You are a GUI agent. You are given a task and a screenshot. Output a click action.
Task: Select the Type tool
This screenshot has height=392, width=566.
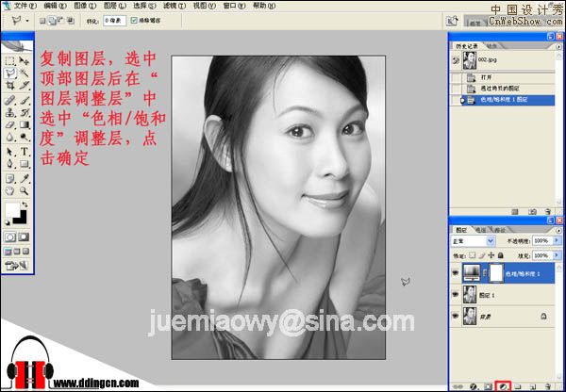coord(25,152)
